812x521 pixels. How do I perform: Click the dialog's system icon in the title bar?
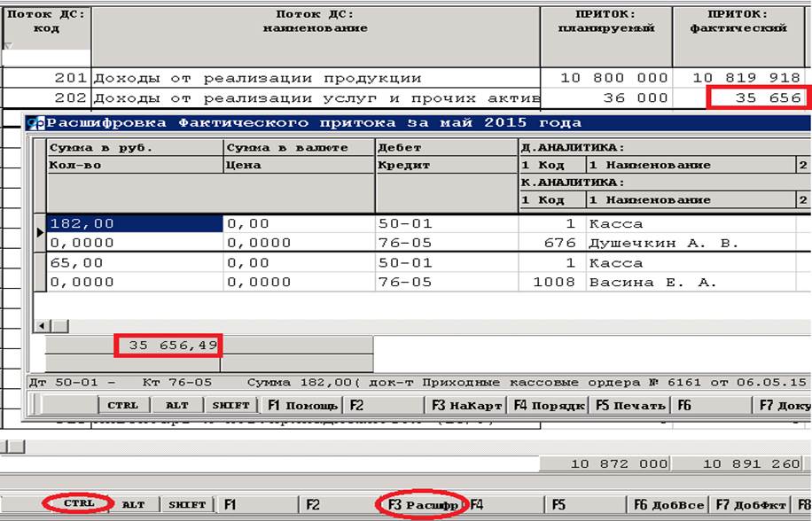pyautogui.click(x=35, y=123)
